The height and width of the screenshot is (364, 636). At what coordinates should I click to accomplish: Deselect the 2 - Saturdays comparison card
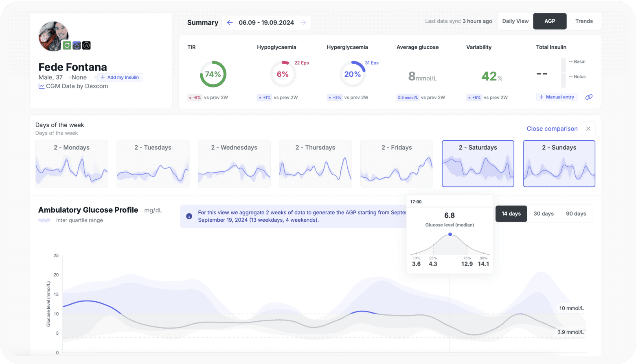[478, 163]
